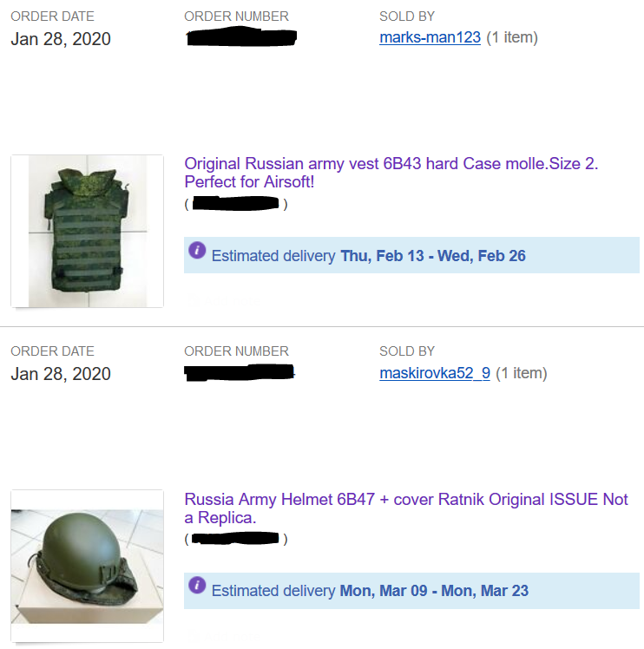Click the redacted order number for the helmet order

point(240,372)
